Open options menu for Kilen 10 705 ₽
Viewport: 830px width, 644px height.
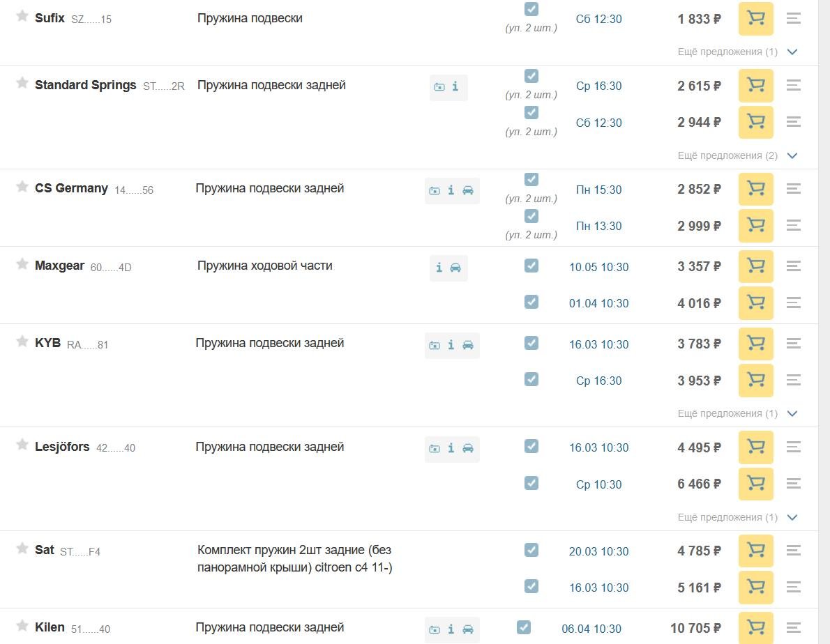[x=793, y=627]
